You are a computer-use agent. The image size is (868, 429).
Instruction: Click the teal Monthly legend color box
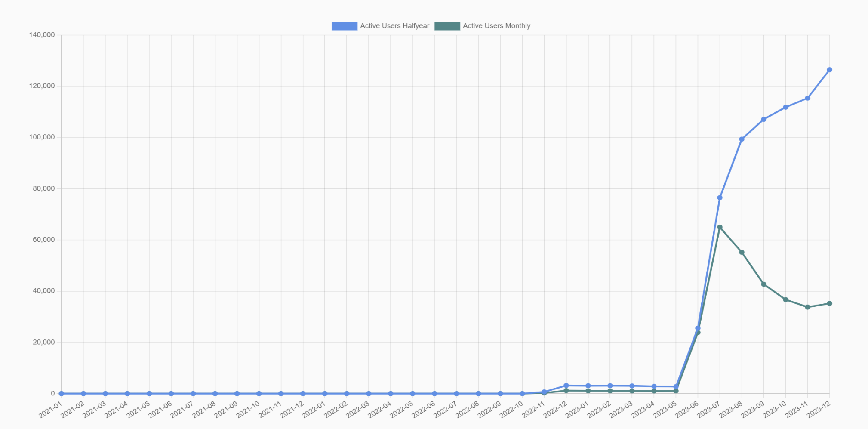(x=447, y=26)
